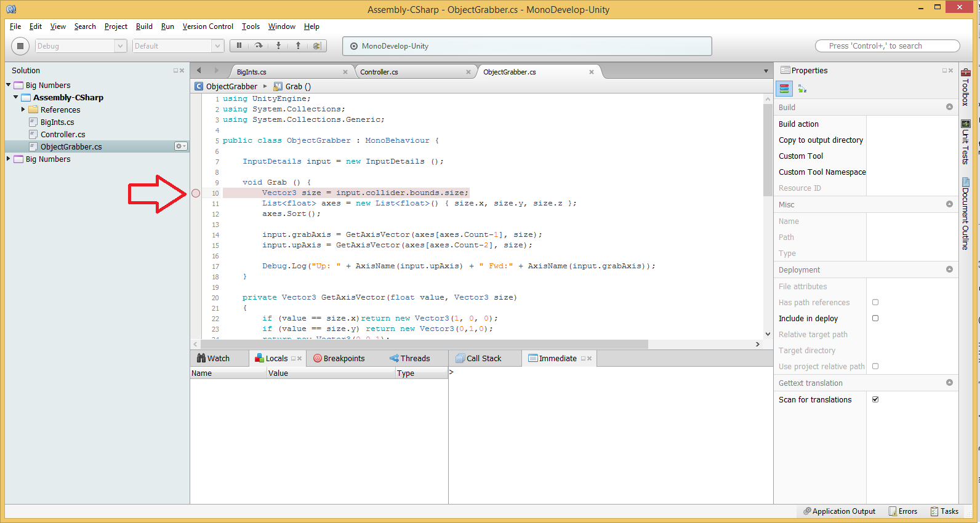Click the Step Into debug icon
980x523 pixels.
tap(278, 46)
